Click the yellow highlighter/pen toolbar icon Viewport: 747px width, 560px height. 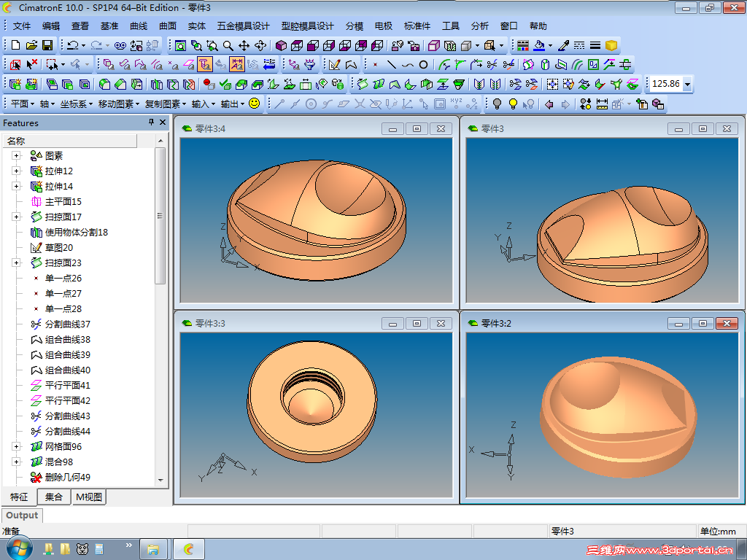[562, 44]
